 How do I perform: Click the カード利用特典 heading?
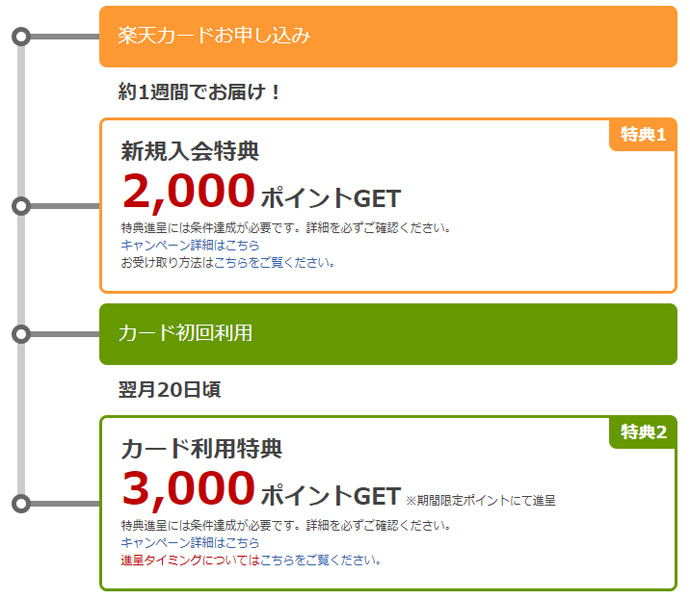click(201, 449)
